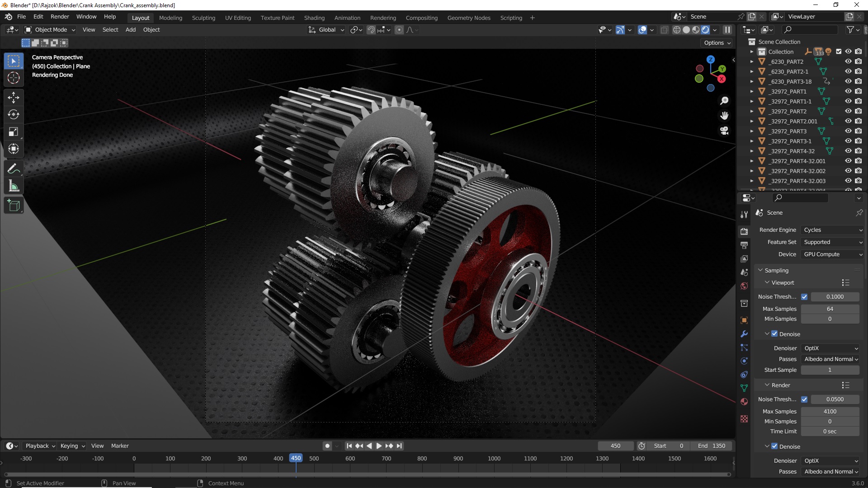868x488 pixels.
Task: Click the Output Properties icon
Action: [x=744, y=244]
